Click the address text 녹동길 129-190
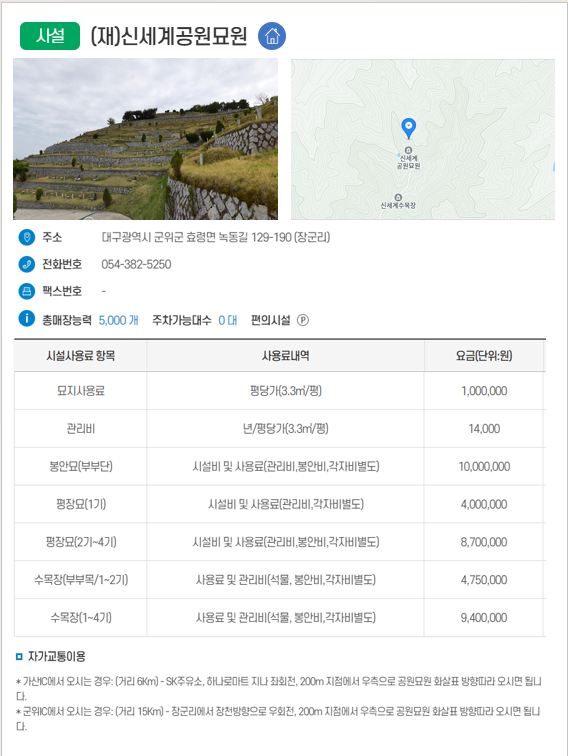 [x=255, y=237]
